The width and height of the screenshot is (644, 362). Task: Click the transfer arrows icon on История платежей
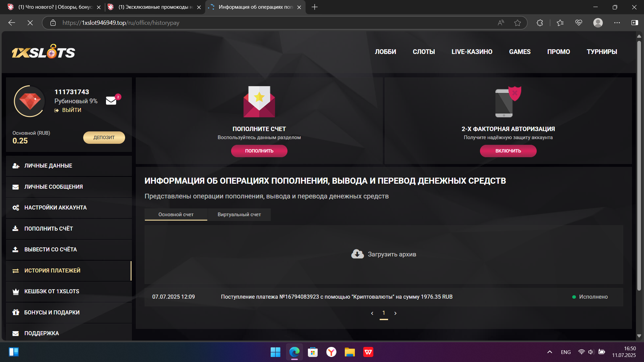pos(16,270)
